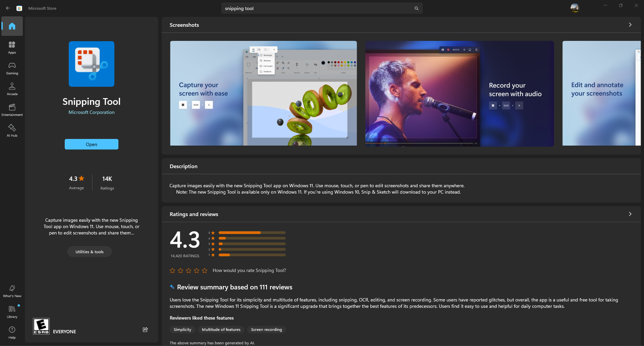
Task: Expand the Ratings and reviews chevron
Action: coord(630,214)
